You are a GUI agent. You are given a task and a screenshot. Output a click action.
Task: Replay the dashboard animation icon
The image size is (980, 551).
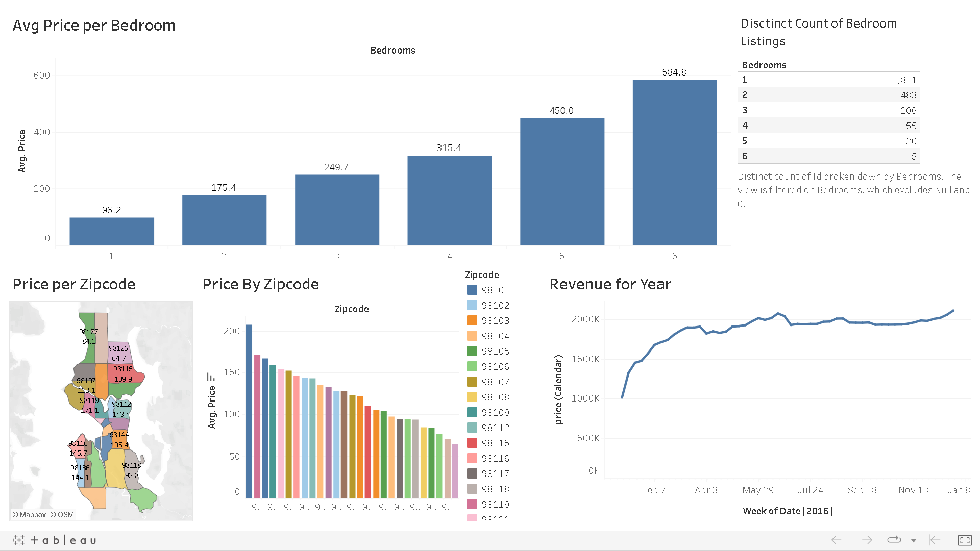pyautogui.click(x=894, y=539)
